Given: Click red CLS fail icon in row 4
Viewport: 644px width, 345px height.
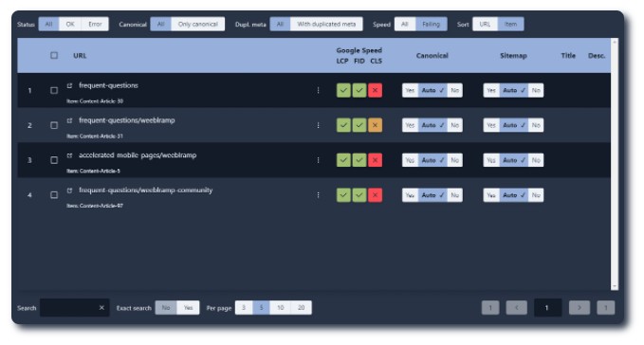Looking at the screenshot, I should point(375,195).
